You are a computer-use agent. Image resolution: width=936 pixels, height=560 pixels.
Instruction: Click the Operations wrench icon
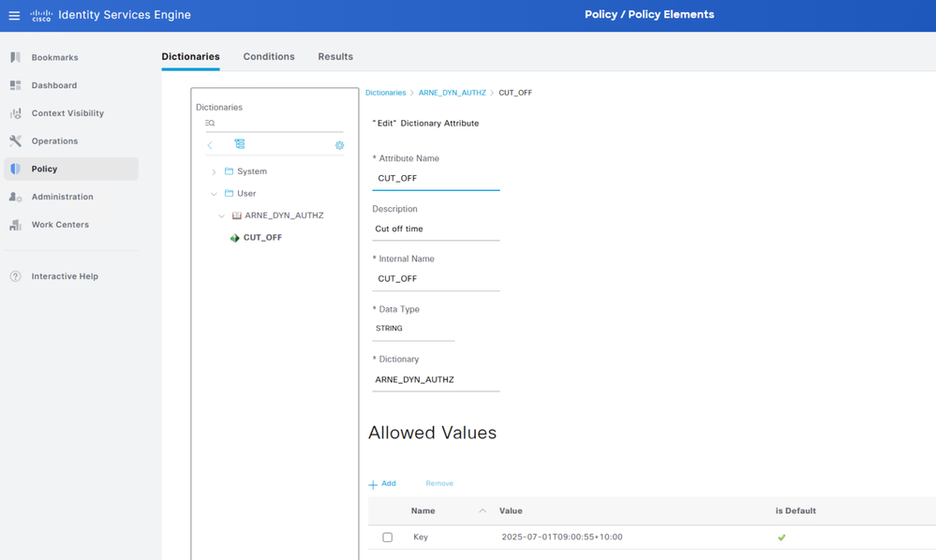point(16,140)
